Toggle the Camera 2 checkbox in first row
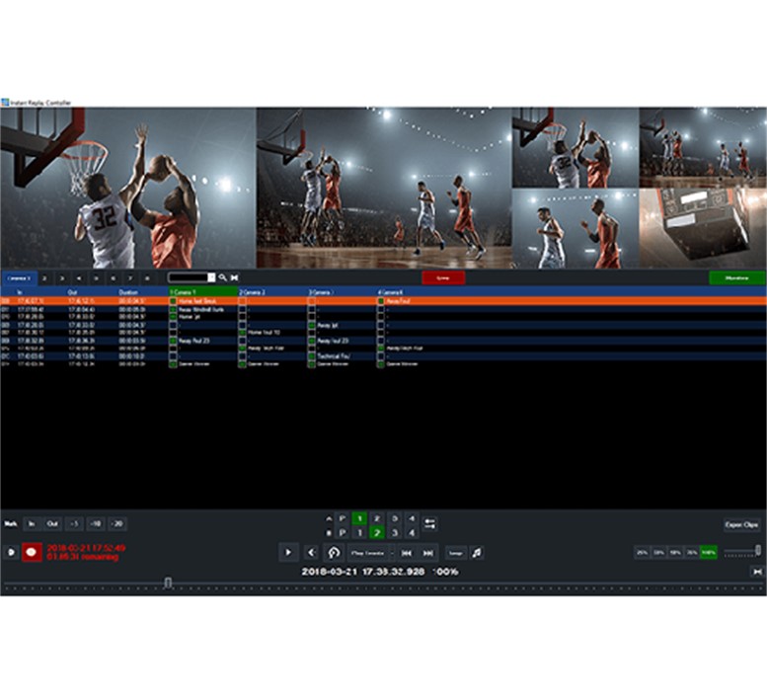 (x=242, y=300)
